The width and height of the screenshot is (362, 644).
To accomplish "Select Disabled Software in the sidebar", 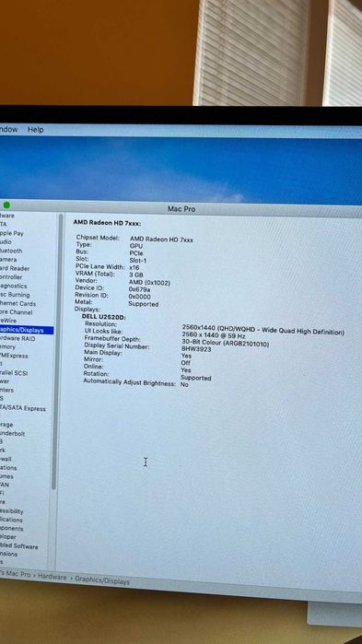I will click(x=18, y=546).
